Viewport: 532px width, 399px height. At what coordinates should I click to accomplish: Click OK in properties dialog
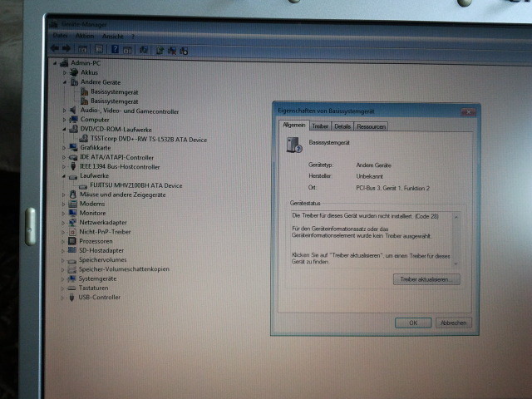pyautogui.click(x=413, y=323)
